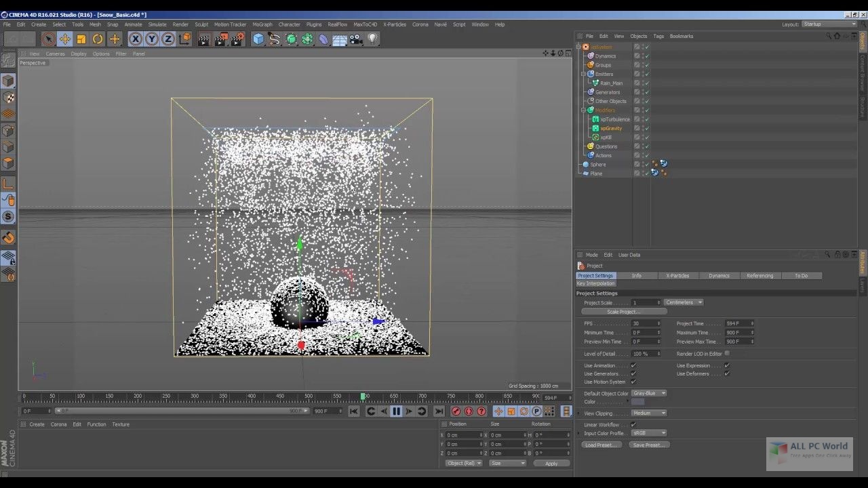Open the floor/grid environment icon
This screenshot has width=868, height=488.
pos(340,39)
